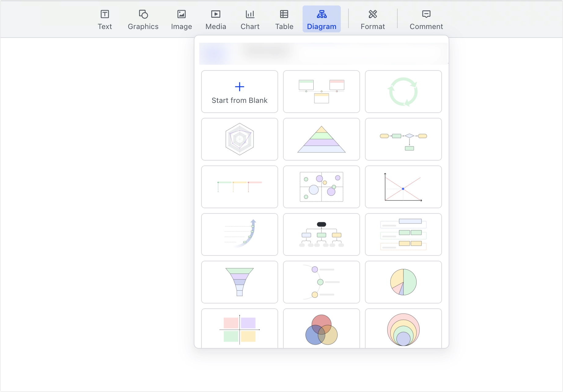Select the green-yellow-red horizontal timeline template
The width and height of the screenshot is (563, 392).
[x=240, y=187]
